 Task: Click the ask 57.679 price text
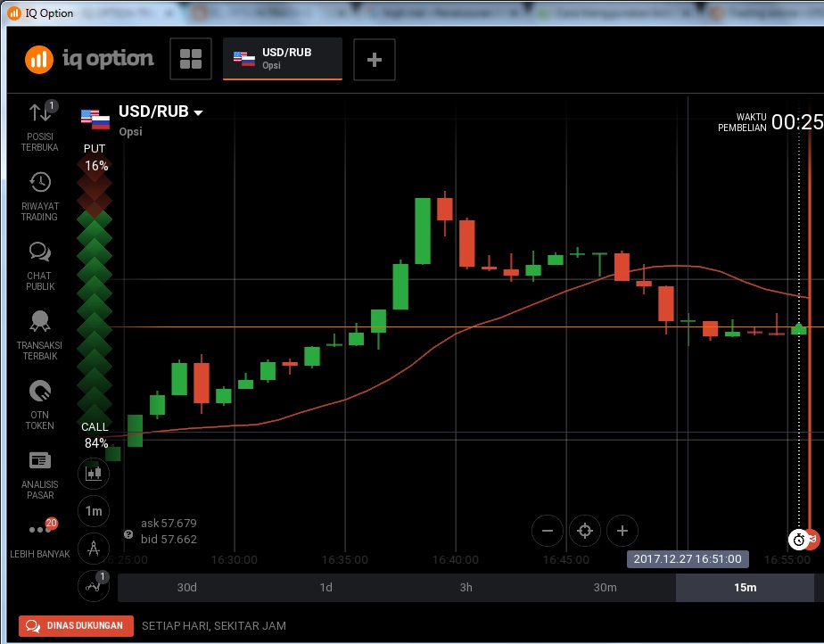pos(169,523)
